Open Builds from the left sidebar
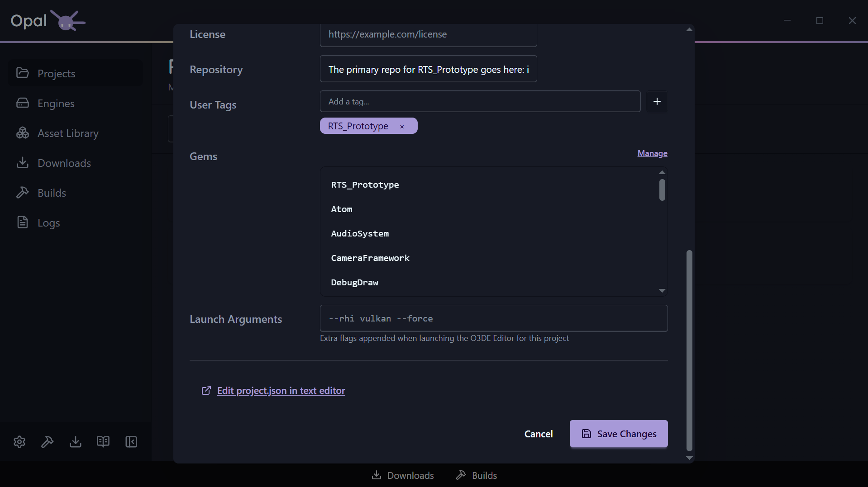868x487 pixels. coord(76,193)
